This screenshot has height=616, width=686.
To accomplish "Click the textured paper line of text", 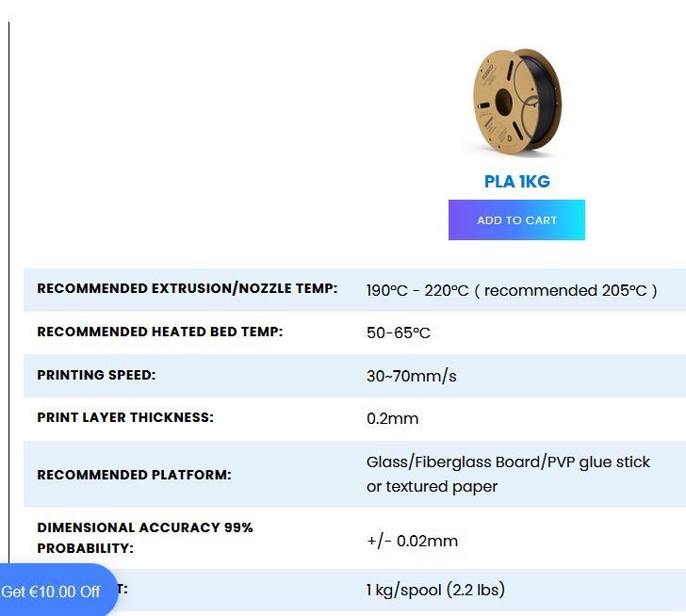I will (x=432, y=487).
